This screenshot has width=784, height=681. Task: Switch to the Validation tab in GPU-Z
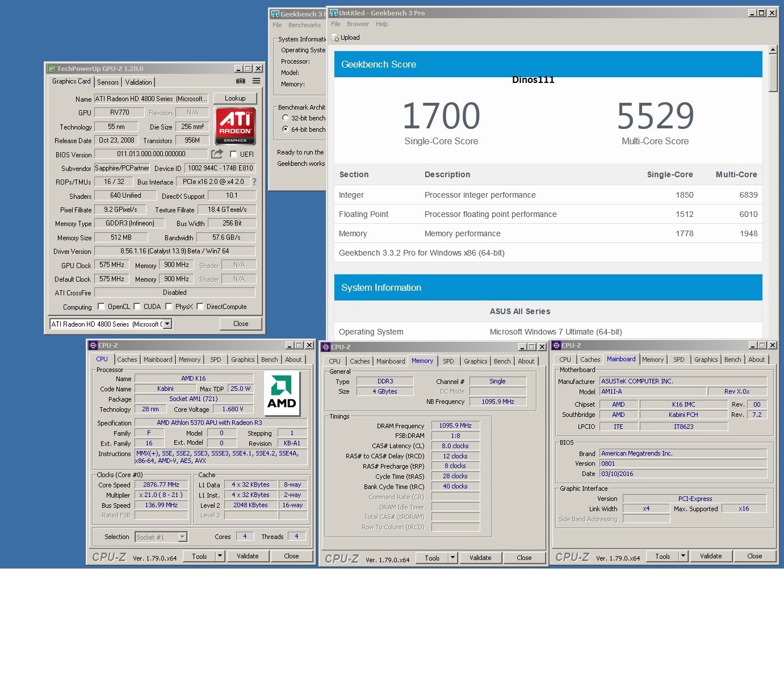[139, 82]
